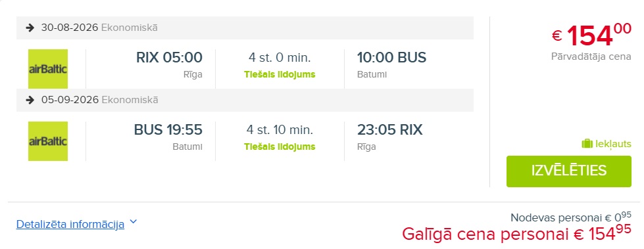Expand details with the blue chevron arrow
Screen dimensions: 644x249
(133, 222)
